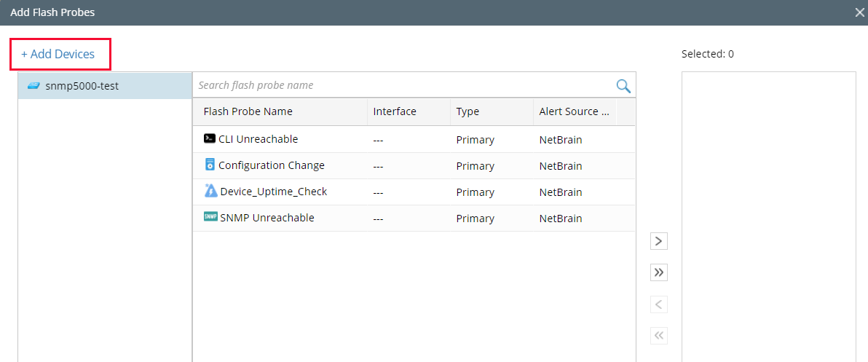Click NetBrain in the SNMP Unreachable row
868x362 pixels.
561,218
